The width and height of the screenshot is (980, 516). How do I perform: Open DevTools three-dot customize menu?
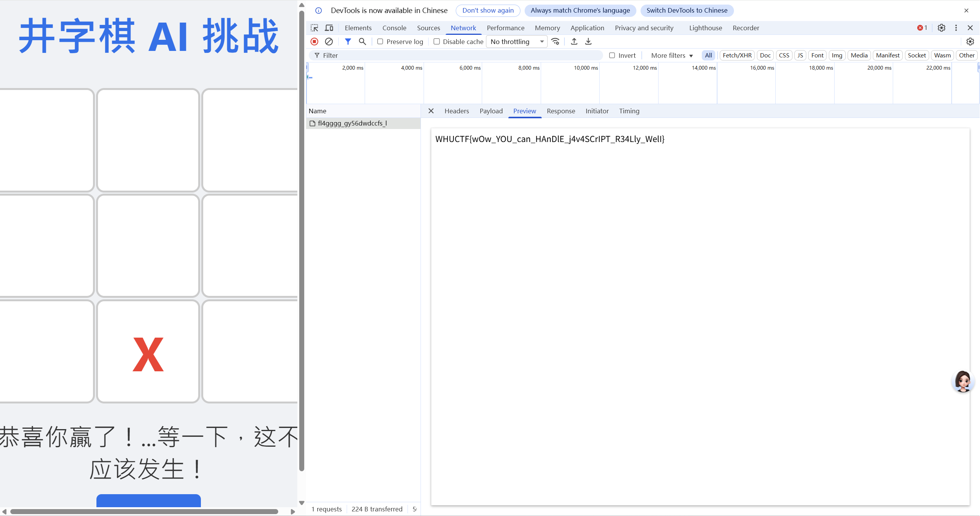(x=956, y=28)
